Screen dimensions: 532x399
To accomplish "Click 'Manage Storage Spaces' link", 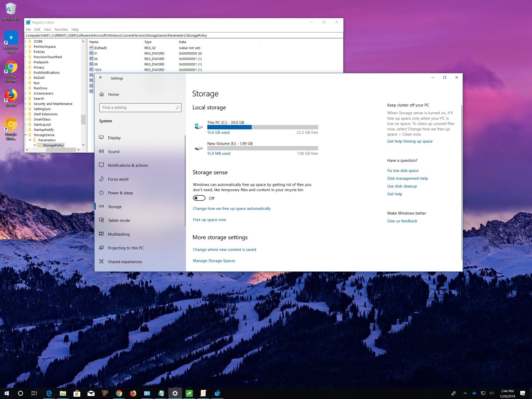I will 214,260.
